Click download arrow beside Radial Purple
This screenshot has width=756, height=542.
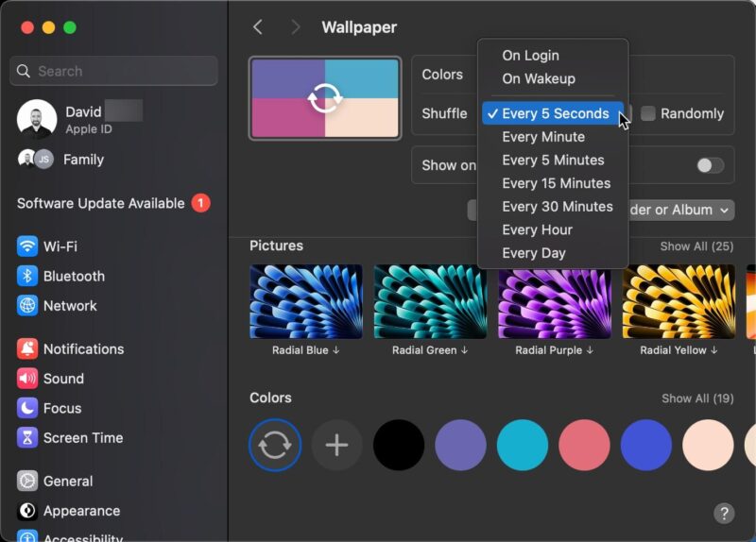590,350
